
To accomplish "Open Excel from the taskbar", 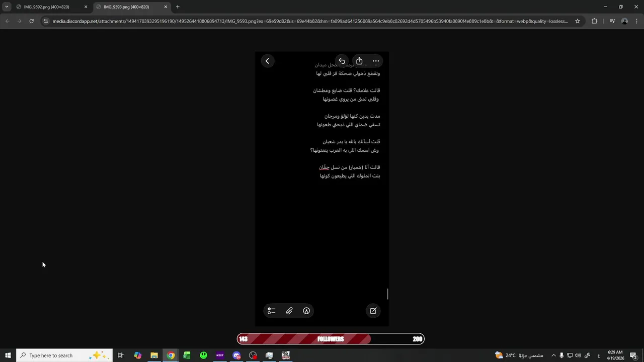I will click(x=187, y=355).
